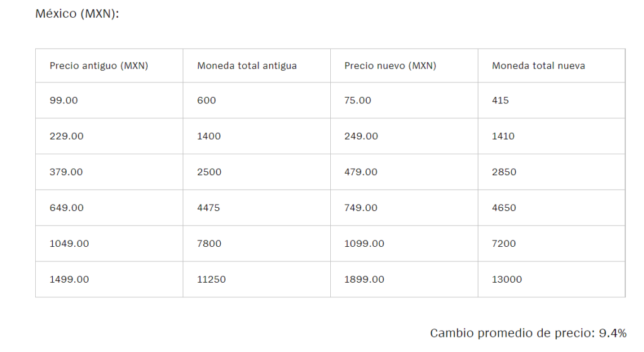
Task: Click the 2850 new currency cell
Action: pos(504,172)
